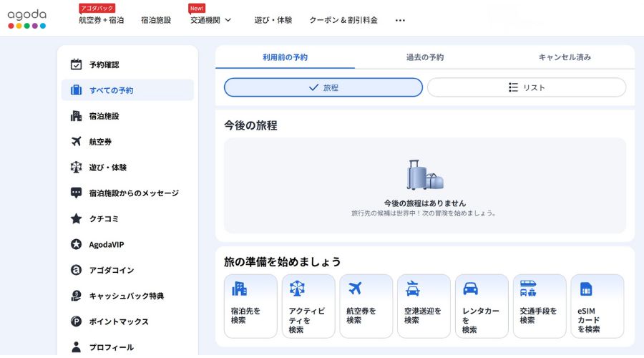Open 宿泊施設 in top navigation
The height and width of the screenshot is (358, 644).
[156, 20]
